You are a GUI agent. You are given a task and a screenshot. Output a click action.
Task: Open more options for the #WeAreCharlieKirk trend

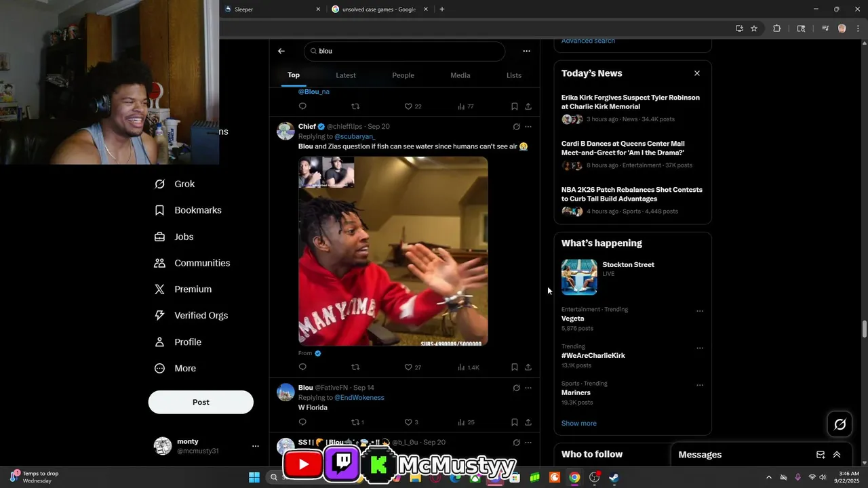pyautogui.click(x=700, y=348)
